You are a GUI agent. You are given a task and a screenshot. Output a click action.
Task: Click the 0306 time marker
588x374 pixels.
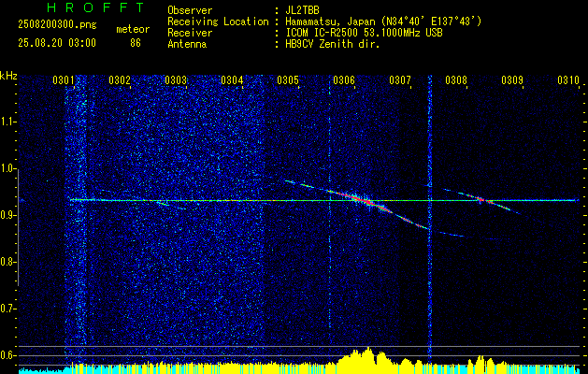(344, 79)
